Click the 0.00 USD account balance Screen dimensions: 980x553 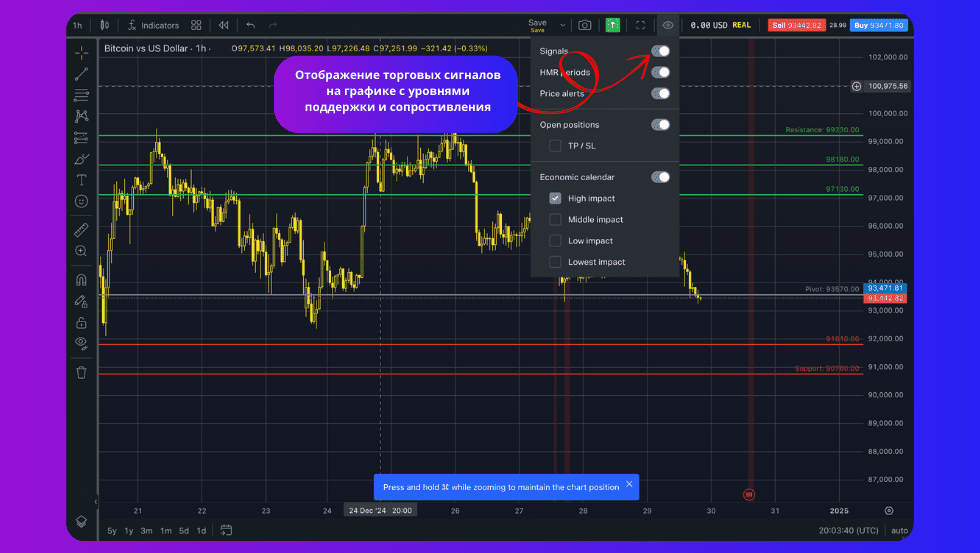click(x=709, y=25)
